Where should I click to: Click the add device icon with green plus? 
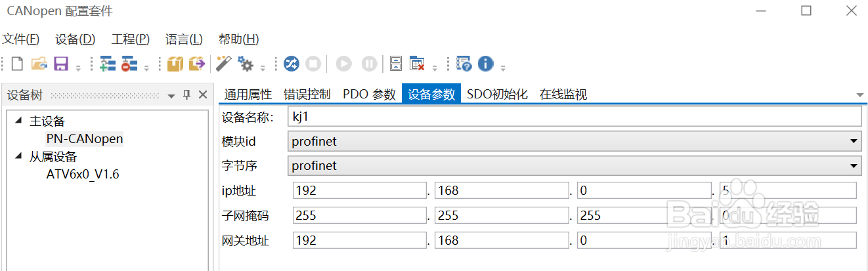point(107,64)
